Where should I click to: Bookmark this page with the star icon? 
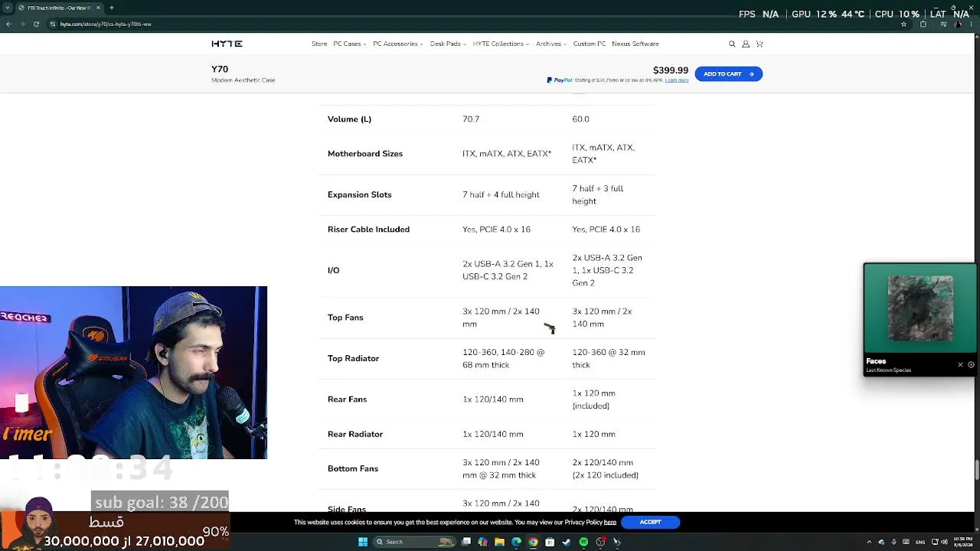[903, 24]
